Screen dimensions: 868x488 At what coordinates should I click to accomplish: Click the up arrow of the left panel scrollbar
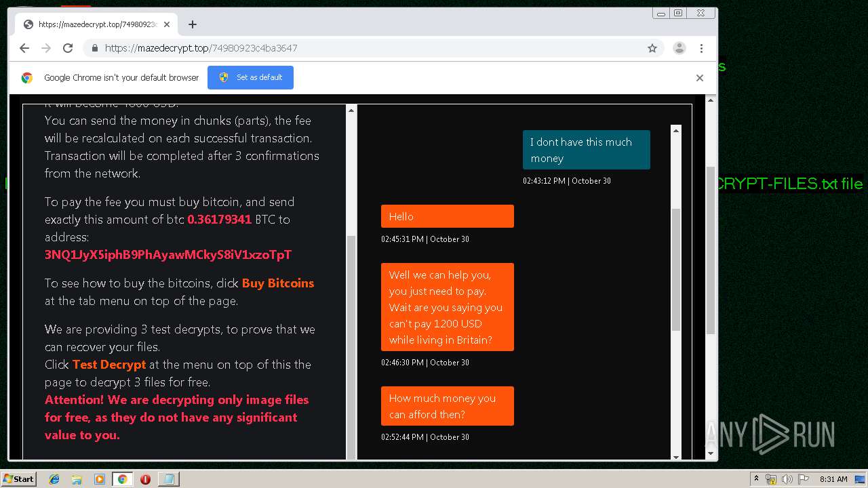click(x=351, y=110)
